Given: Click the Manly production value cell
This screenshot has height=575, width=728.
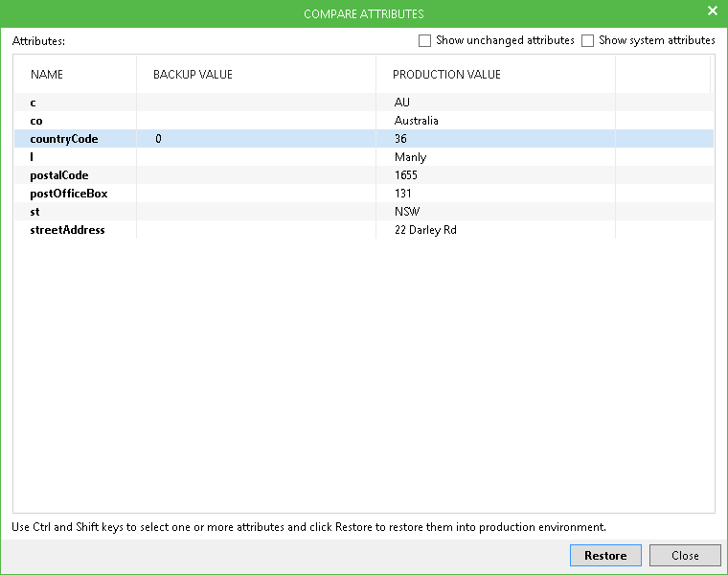Looking at the screenshot, I should pos(411,157).
